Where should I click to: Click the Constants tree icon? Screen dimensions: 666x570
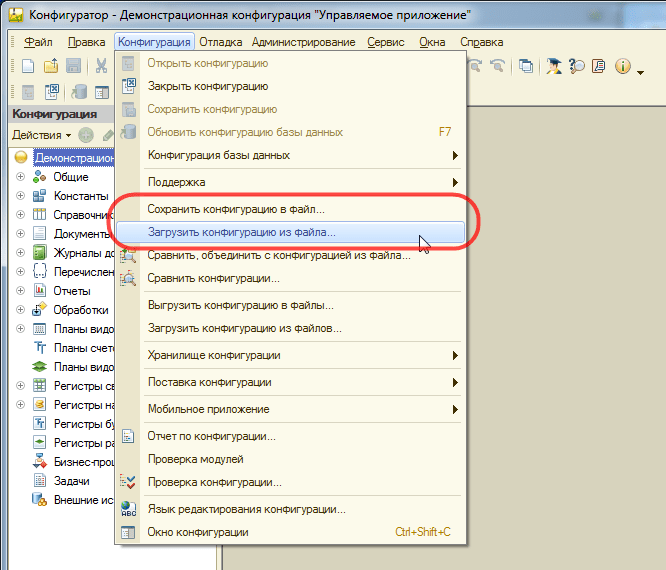(x=40, y=196)
